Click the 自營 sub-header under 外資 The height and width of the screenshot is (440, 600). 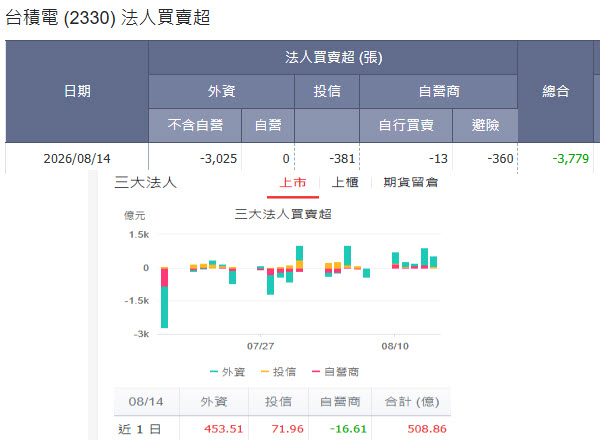[x=268, y=125]
